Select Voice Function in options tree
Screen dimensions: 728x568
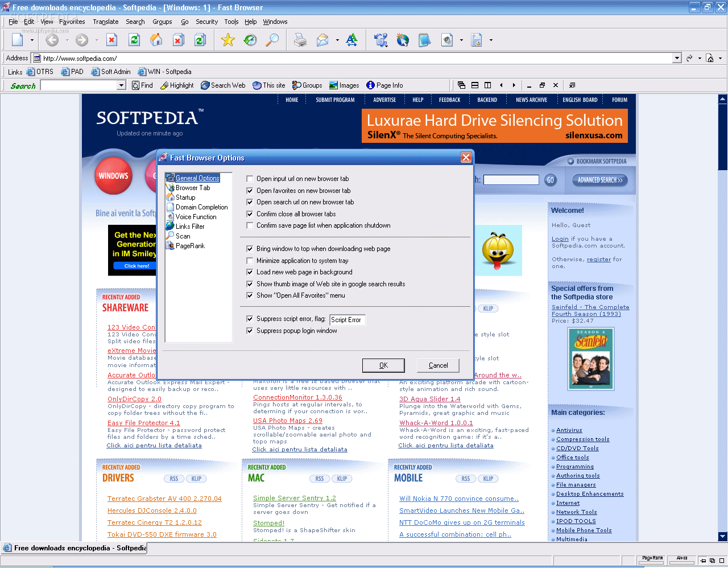196,217
